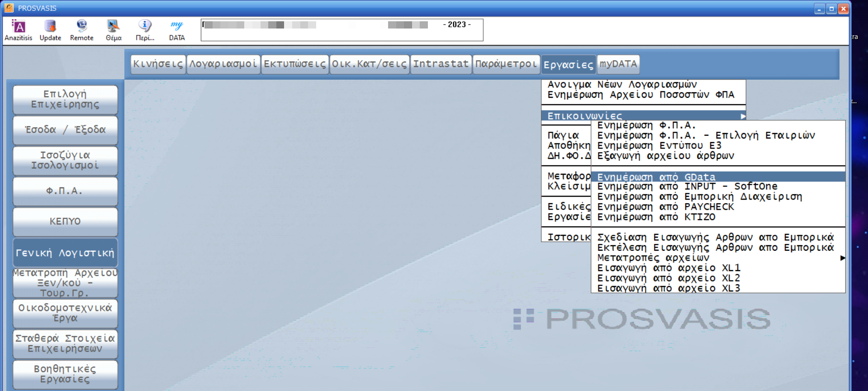Click the Anazitisis search icon
The width and height of the screenshot is (868, 391).
(18, 30)
